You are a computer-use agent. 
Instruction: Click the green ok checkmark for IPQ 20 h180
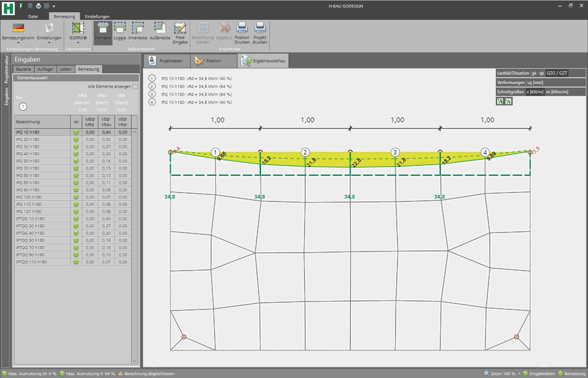(76, 140)
